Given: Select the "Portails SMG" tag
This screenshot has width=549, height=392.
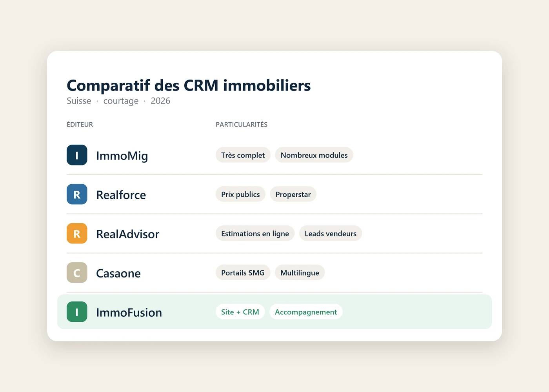Looking at the screenshot, I should click(243, 272).
